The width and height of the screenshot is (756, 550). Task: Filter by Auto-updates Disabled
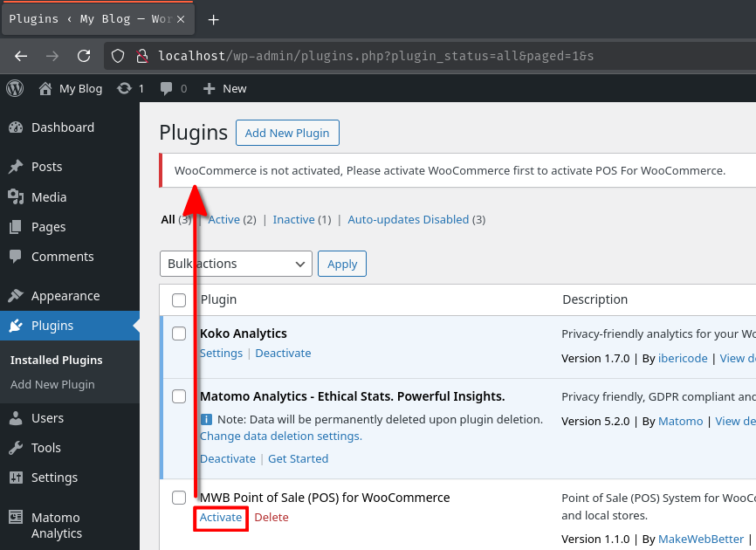tap(409, 219)
